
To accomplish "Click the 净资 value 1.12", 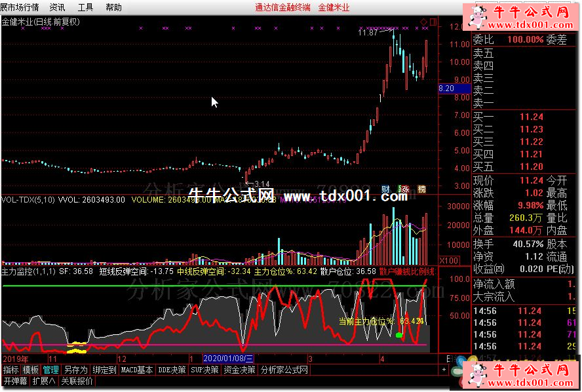I will click(x=533, y=256).
